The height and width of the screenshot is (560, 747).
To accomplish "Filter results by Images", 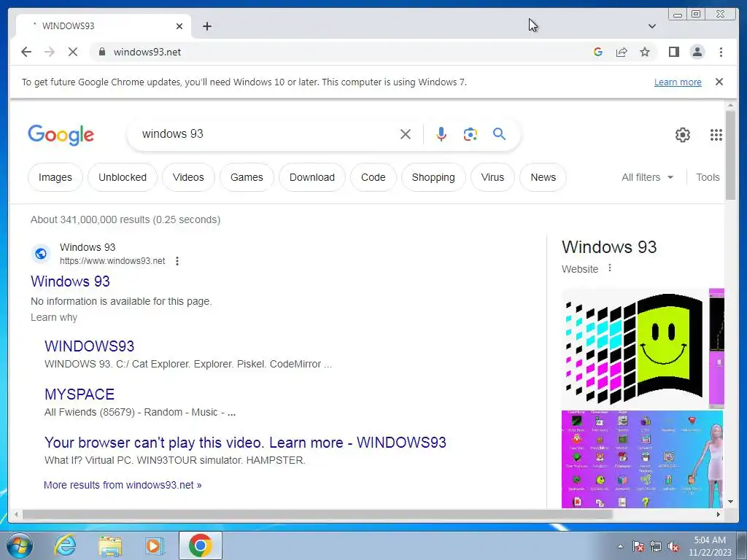I will [55, 177].
